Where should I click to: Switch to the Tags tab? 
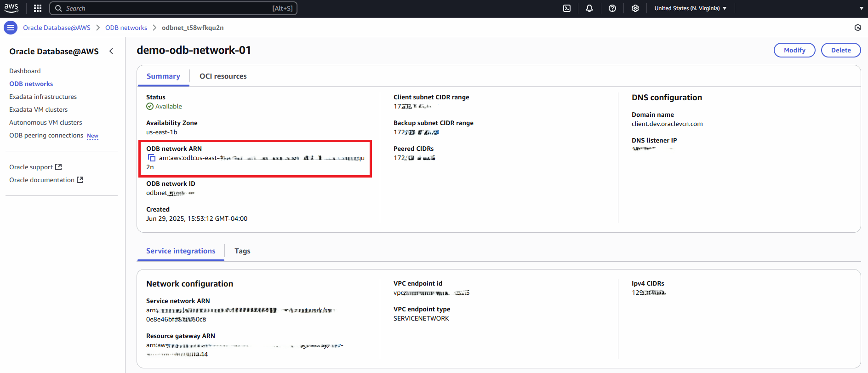(x=242, y=251)
